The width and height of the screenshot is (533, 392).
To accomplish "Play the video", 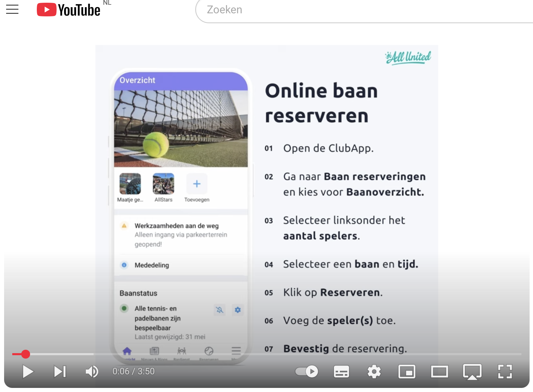I will tap(28, 372).
